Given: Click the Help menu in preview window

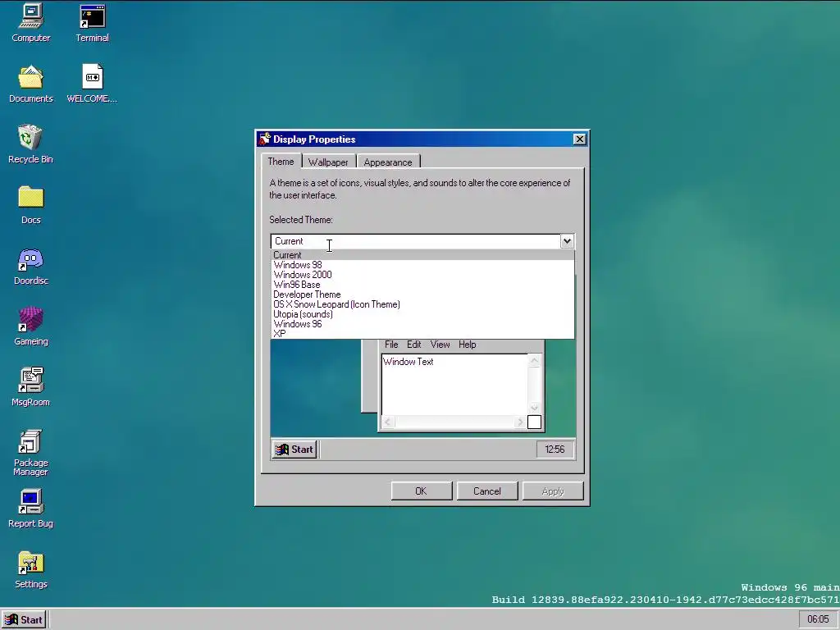Looking at the screenshot, I should click(467, 345).
